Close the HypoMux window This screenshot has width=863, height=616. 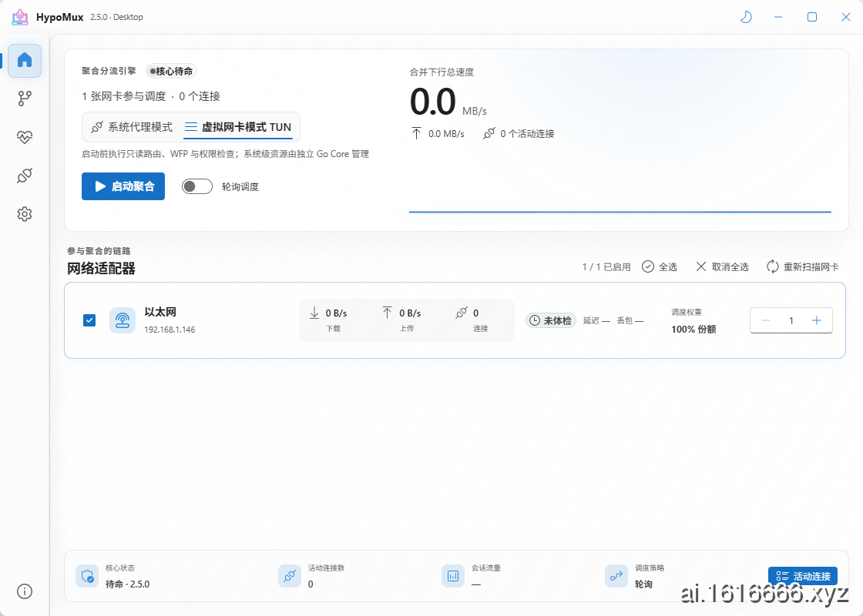tap(846, 17)
